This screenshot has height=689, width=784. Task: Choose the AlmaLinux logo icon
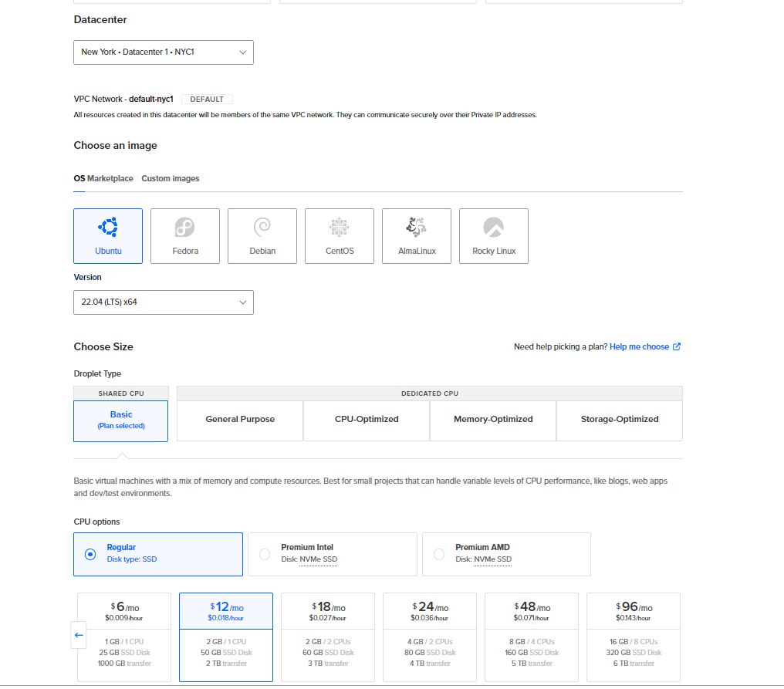tap(417, 227)
